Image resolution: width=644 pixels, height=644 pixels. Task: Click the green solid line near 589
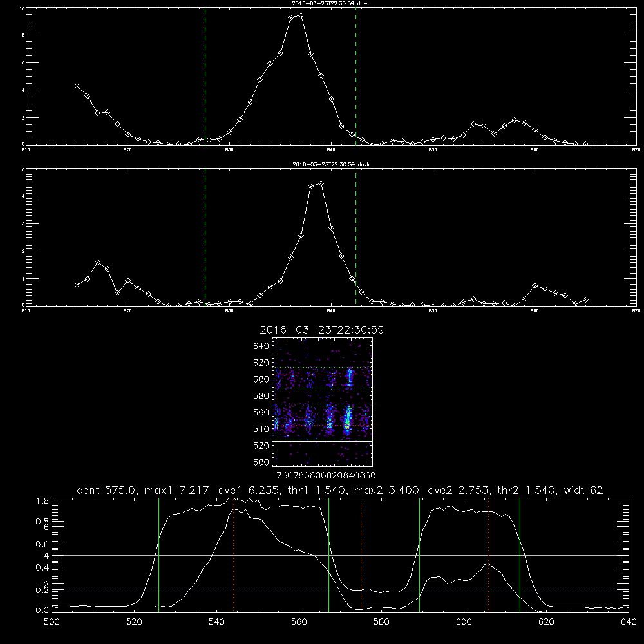[x=419, y=555]
